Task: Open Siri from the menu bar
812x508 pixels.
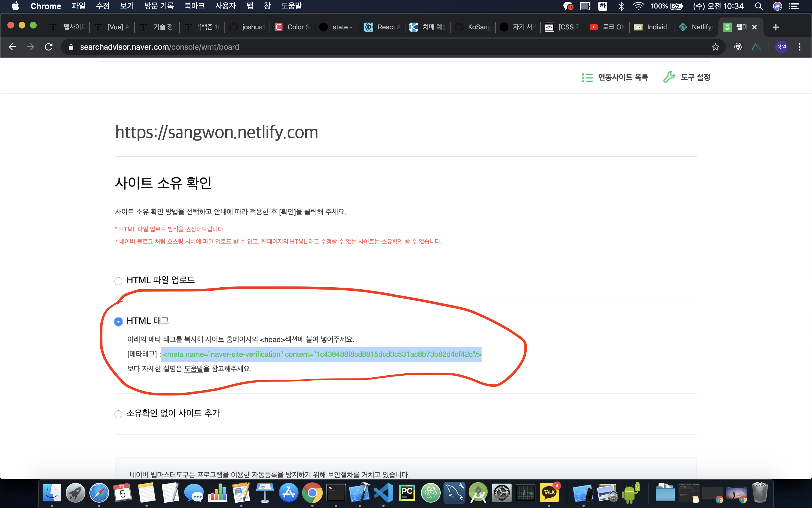Action: click(x=777, y=6)
